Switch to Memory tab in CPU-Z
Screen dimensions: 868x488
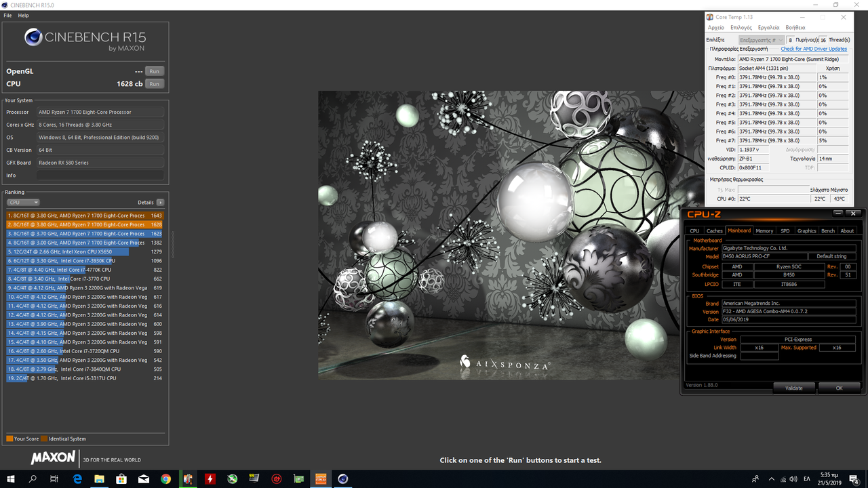(x=764, y=230)
